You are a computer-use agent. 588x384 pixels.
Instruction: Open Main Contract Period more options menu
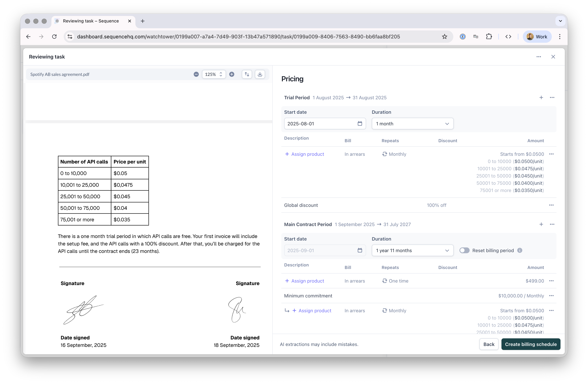(552, 224)
